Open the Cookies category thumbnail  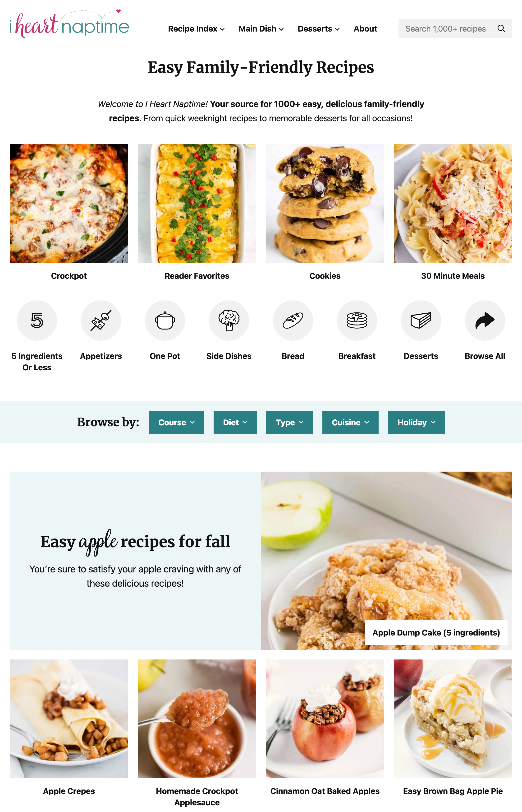(325, 204)
